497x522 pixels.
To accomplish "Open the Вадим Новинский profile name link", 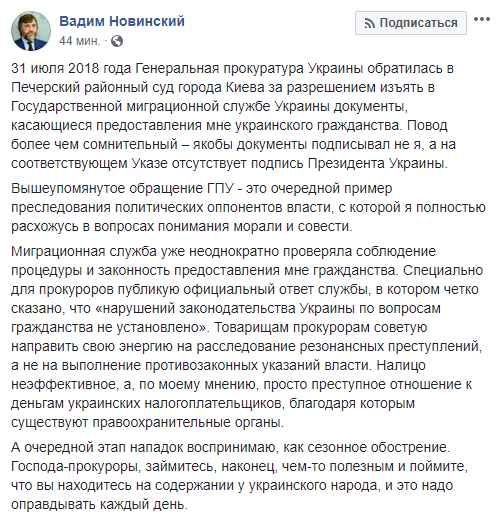I will pos(122,21).
